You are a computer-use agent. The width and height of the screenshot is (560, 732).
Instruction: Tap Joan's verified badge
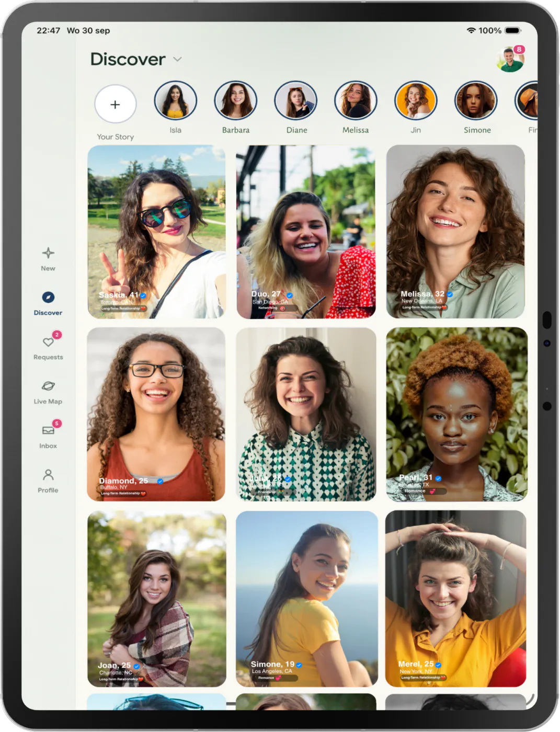click(136, 666)
